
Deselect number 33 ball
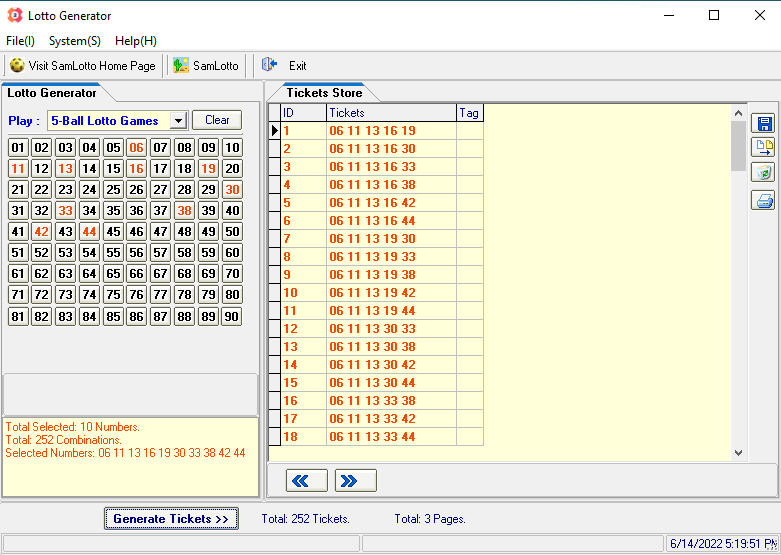65,210
